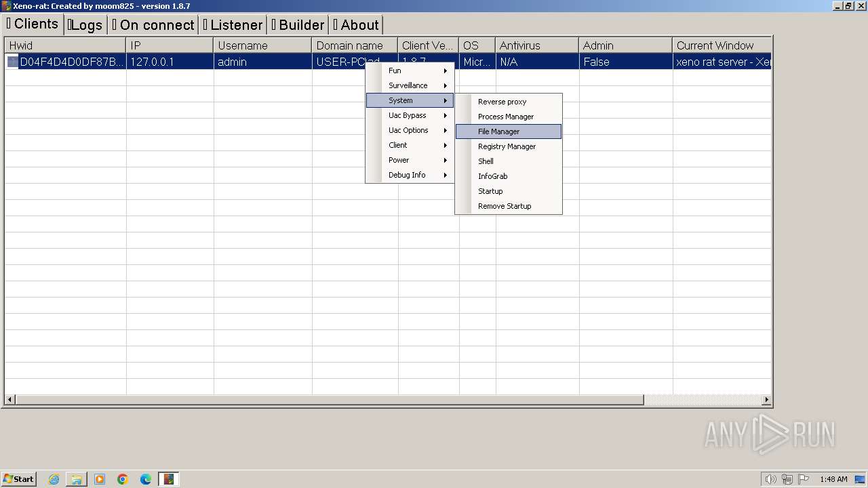Screen dimensions: 868x488
Task: Launch Shell from the System submenu
Action: pyautogui.click(x=509, y=161)
